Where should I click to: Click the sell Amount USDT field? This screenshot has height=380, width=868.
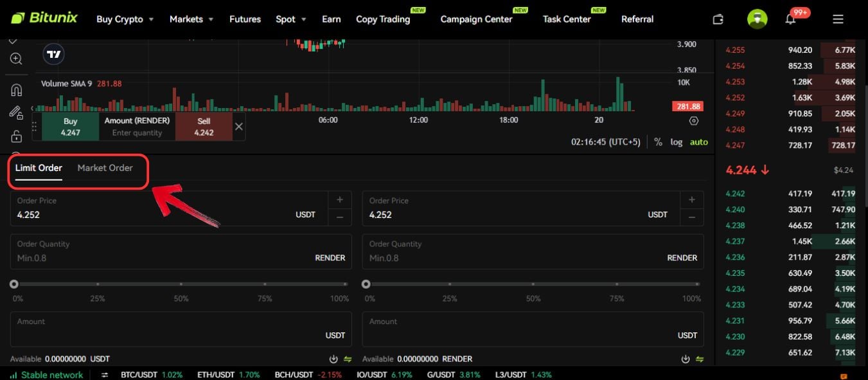533,329
